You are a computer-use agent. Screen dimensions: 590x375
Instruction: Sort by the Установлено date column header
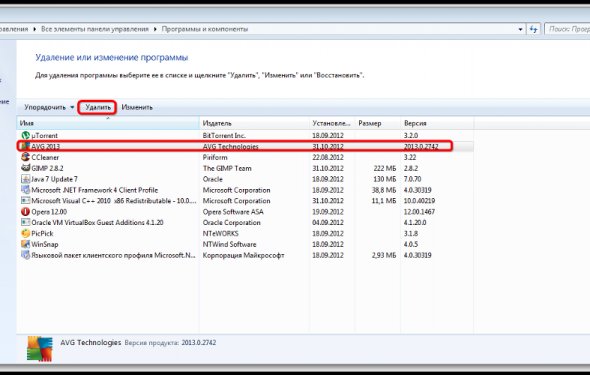click(332, 123)
